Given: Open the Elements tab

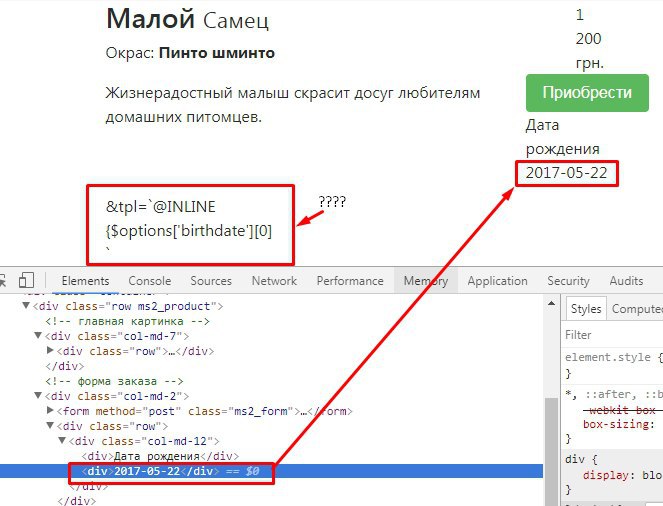Looking at the screenshot, I should pyautogui.click(x=85, y=281).
